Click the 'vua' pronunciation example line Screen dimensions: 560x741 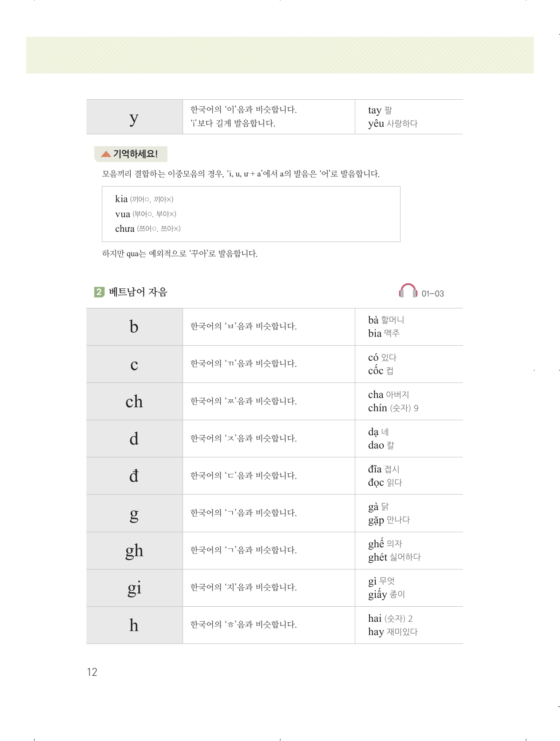pyautogui.click(x=145, y=214)
